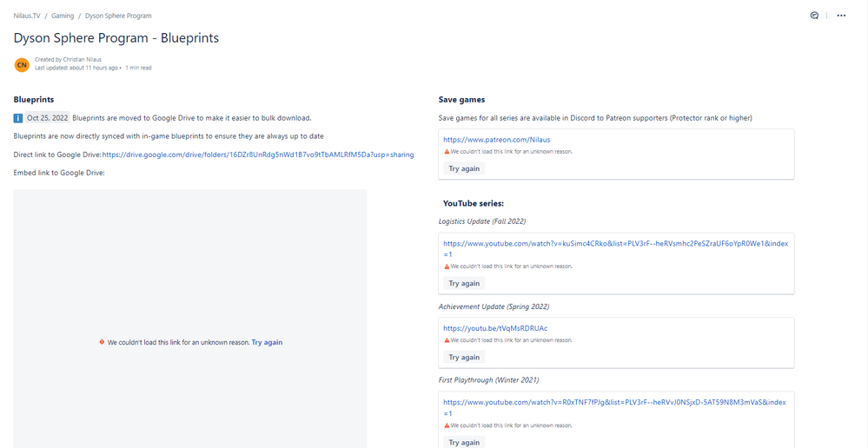Click the CN author avatar
Screen dimensions: 868x448
coord(22,65)
